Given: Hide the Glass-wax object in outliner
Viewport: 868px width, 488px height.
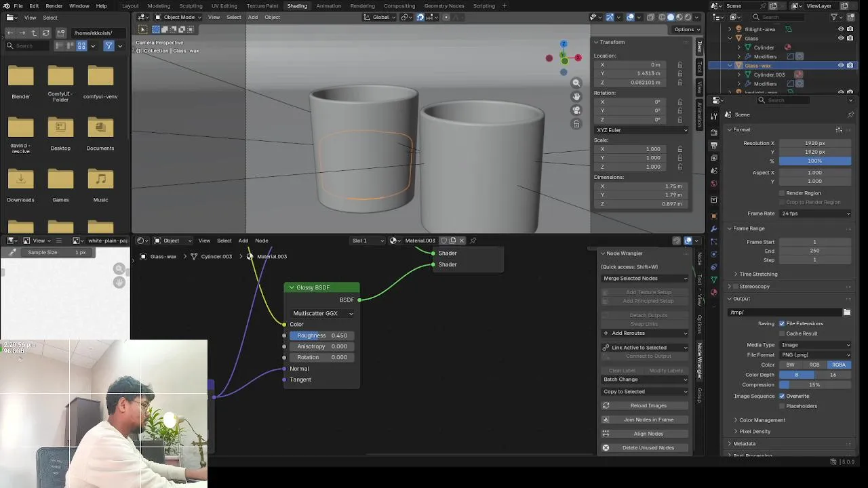Looking at the screenshot, I should pos(841,66).
